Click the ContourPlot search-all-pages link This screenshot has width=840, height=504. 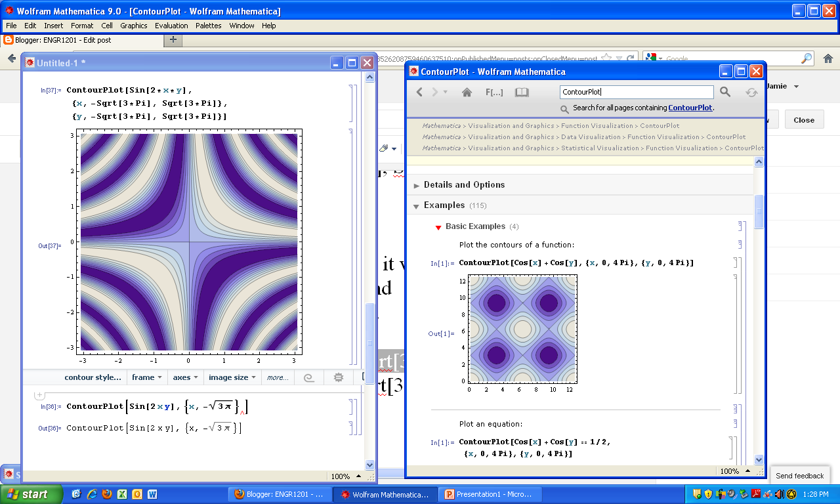[690, 108]
